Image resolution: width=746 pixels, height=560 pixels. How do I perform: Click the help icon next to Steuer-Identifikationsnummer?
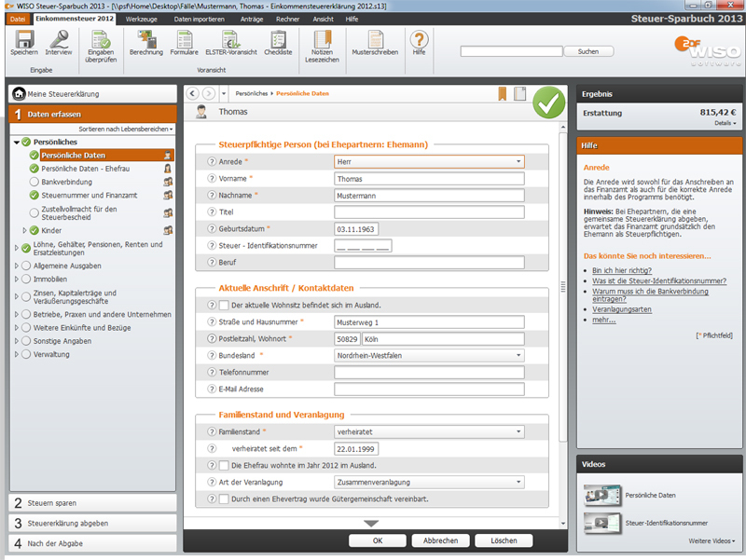coord(213,245)
